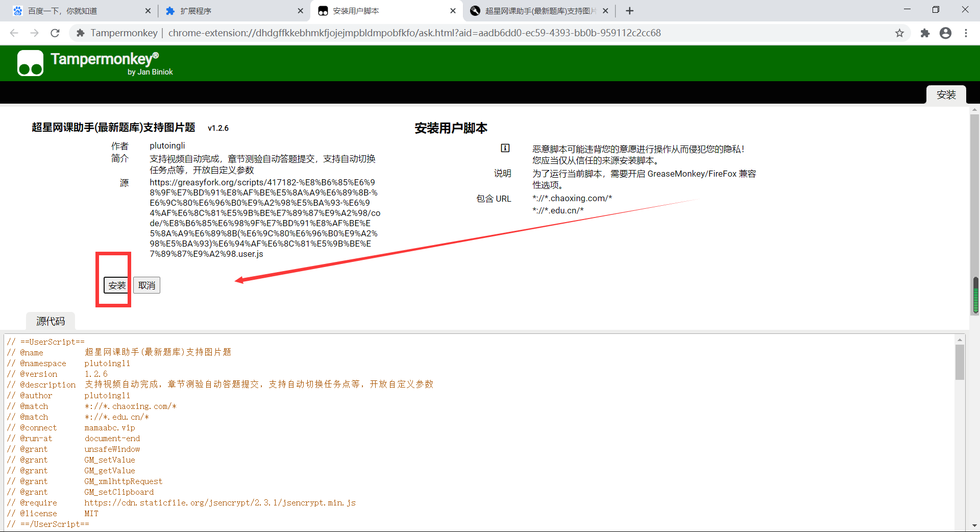This screenshot has height=532, width=980.
Task: Click the greasyfork.org source URL text
Action: coord(265,218)
